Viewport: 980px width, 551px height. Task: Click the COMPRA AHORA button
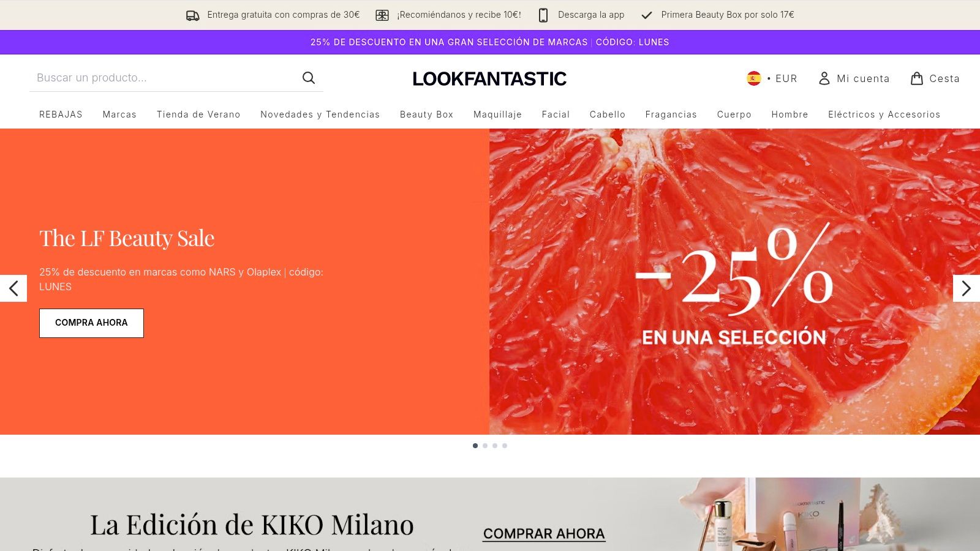pos(91,323)
